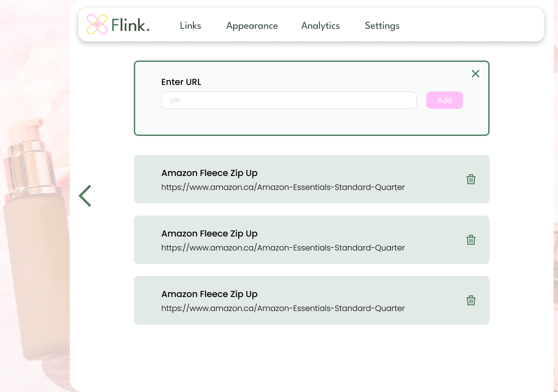558x392 pixels.
Task: Click the pink Add button
Action: pos(445,100)
